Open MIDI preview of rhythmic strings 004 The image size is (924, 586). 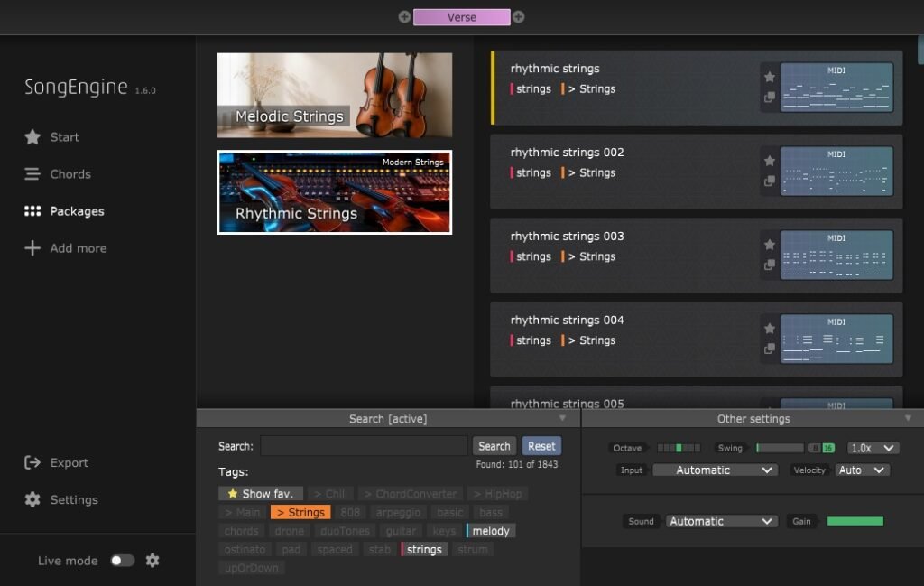tap(836, 339)
